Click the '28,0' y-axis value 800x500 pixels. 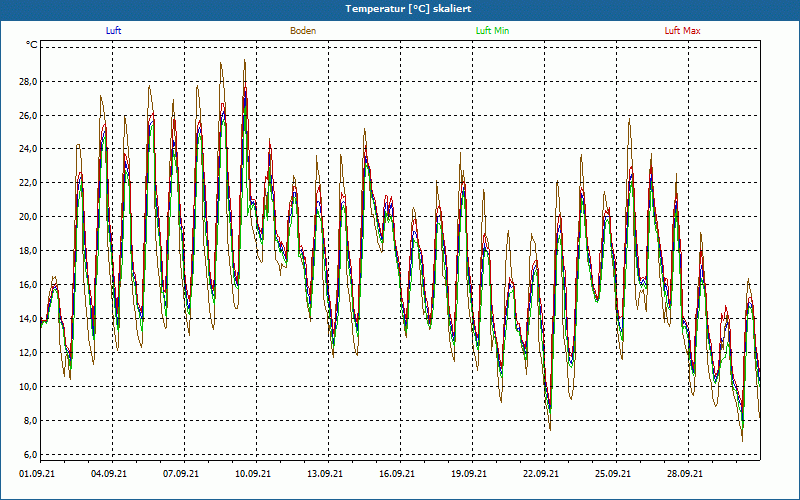(x=28, y=82)
